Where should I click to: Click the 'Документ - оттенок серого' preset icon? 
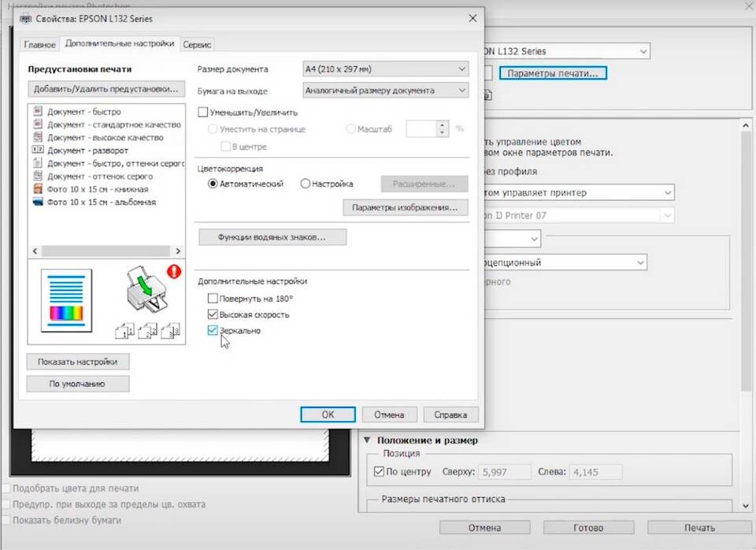pyautogui.click(x=38, y=176)
